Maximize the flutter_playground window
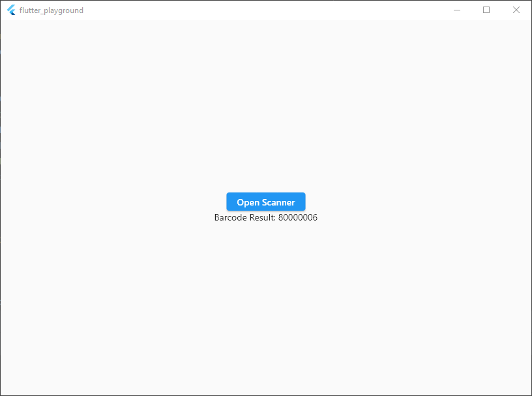The width and height of the screenshot is (532, 396). coord(486,10)
